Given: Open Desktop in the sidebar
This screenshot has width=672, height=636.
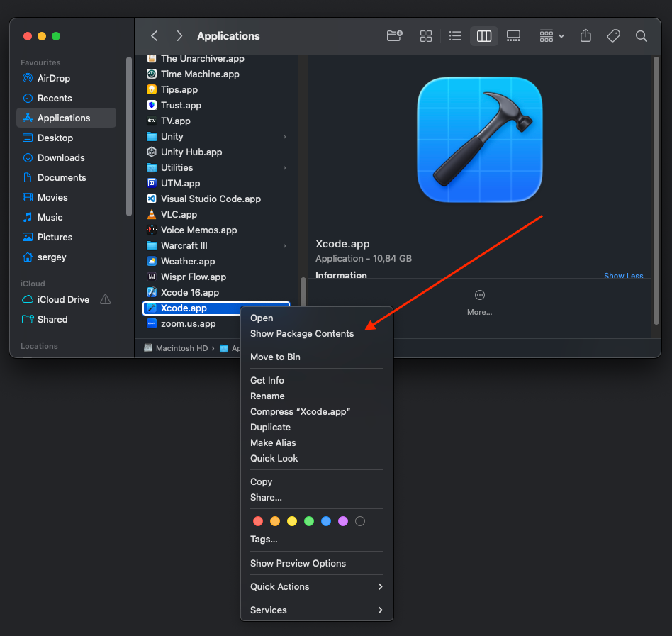Looking at the screenshot, I should tap(66, 138).
